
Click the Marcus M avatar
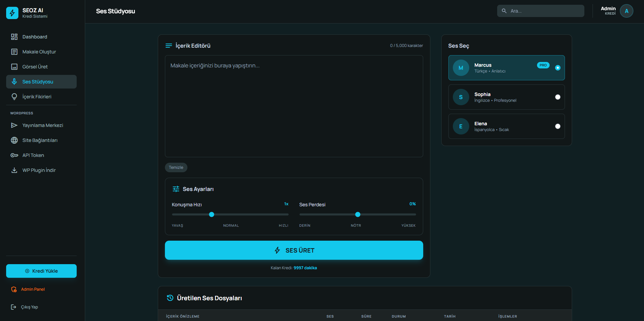tap(461, 68)
